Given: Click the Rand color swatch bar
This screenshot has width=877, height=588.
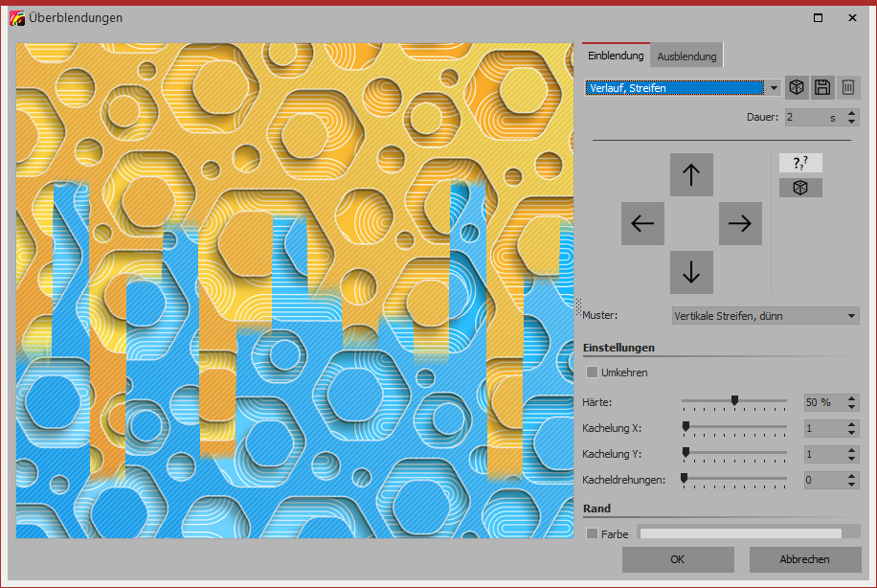Looking at the screenshot, I should click(x=740, y=533).
